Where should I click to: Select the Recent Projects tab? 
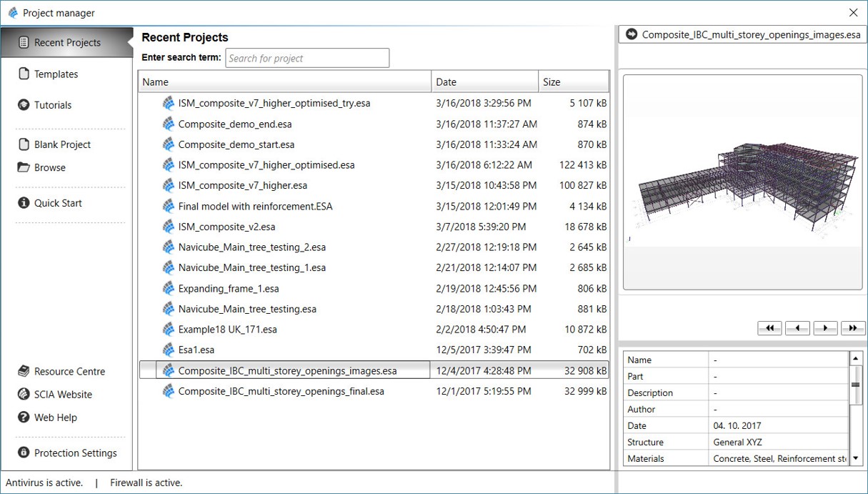click(66, 43)
